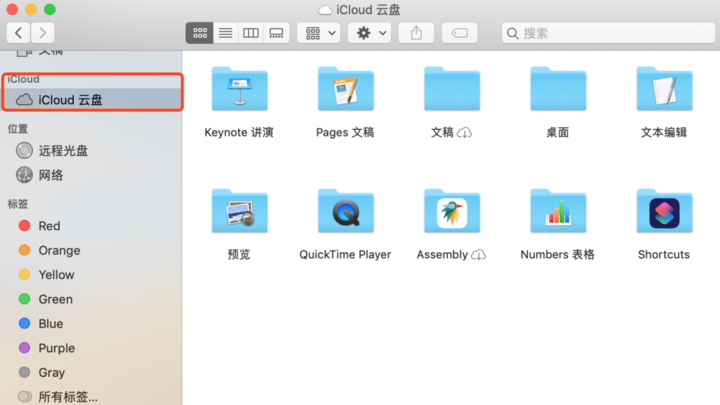Click the Shortcuts file name
The width and height of the screenshot is (720, 405).
[x=664, y=254]
